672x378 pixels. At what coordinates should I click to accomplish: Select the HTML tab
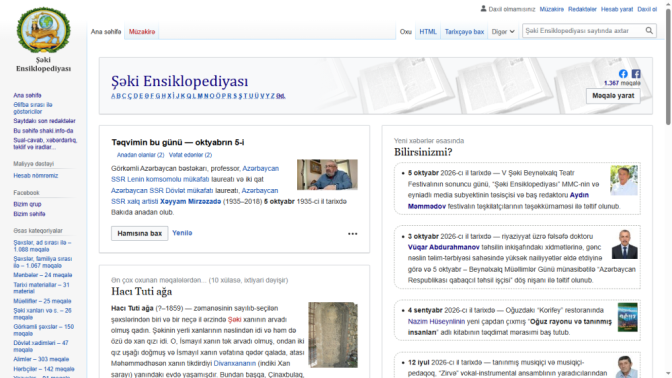click(x=428, y=32)
